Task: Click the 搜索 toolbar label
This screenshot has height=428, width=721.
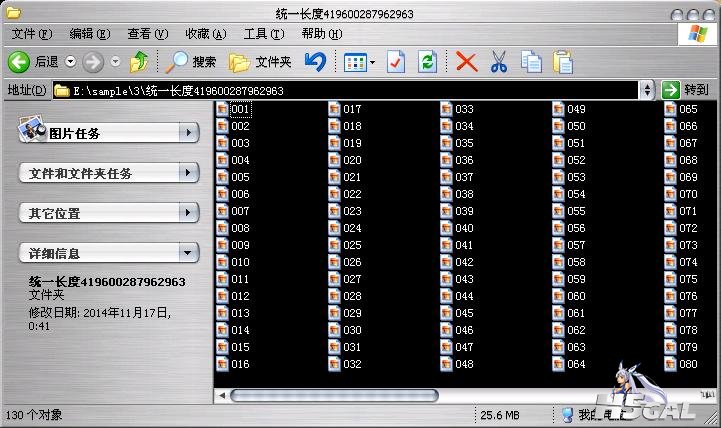Action: point(204,62)
